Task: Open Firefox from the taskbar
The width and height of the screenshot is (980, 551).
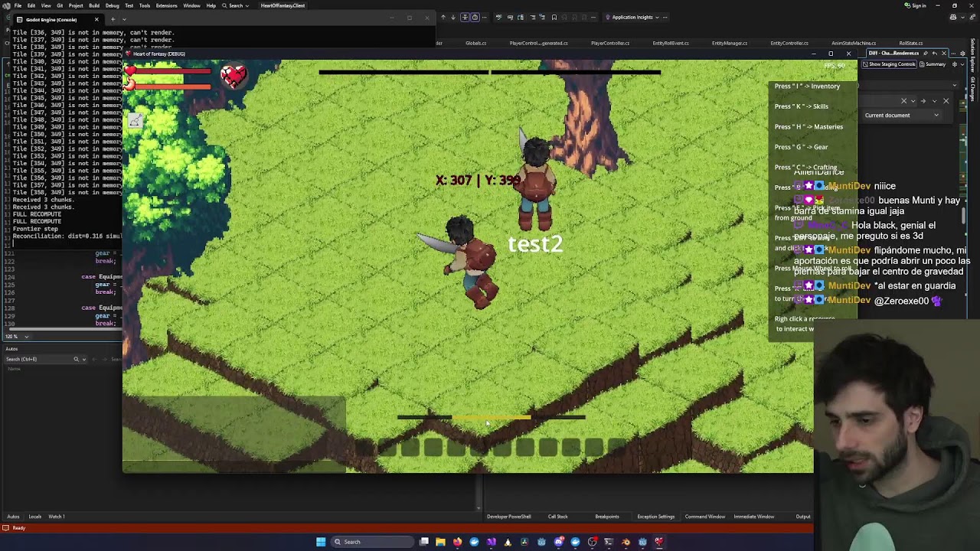Action: click(457, 542)
